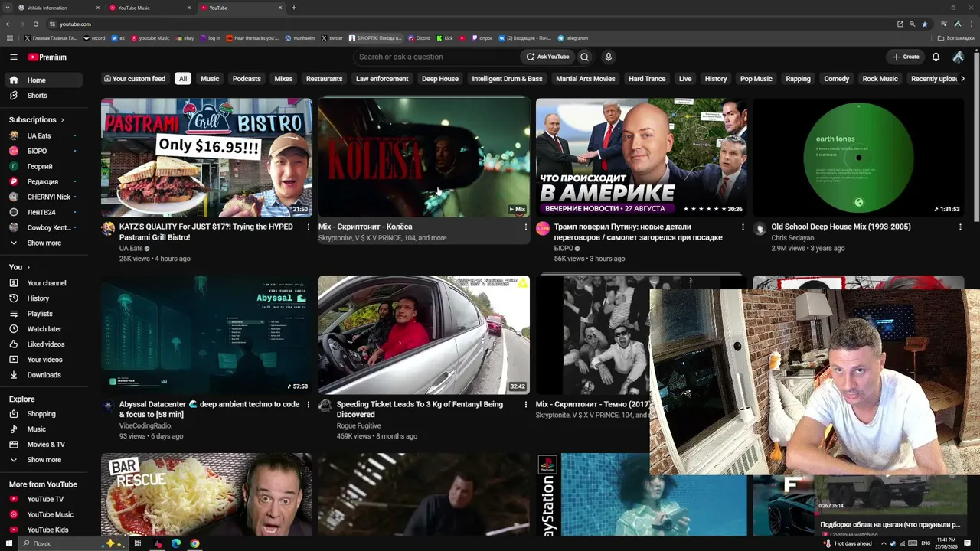Open the YouTube guide hamburger menu
This screenshot has width=980, height=551.
pyautogui.click(x=13, y=57)
